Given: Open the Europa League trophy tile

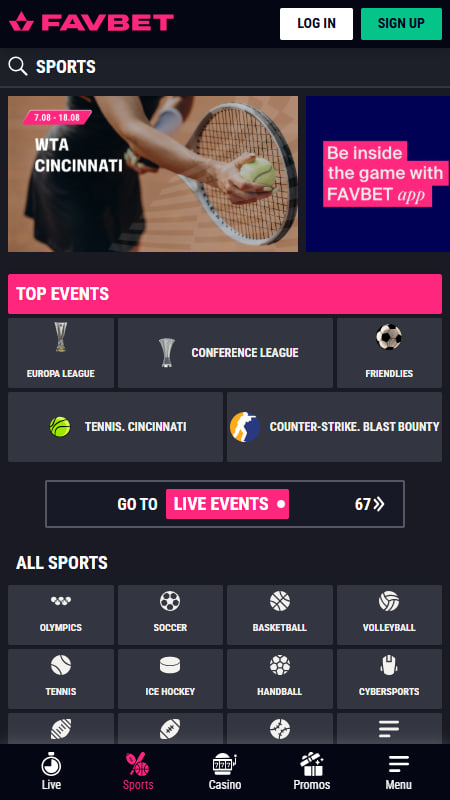Looking at the screenshot, I should point(61,353).
